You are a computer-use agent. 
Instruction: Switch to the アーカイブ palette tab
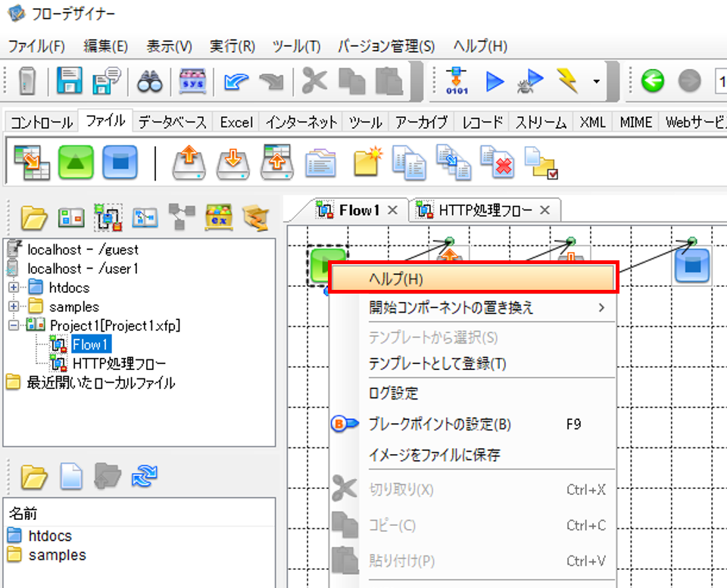coord(422,123)
